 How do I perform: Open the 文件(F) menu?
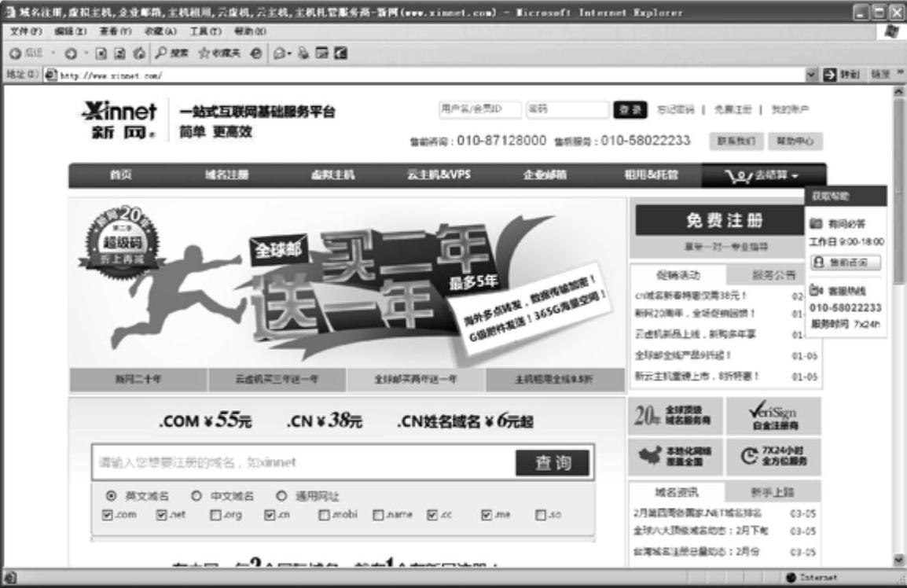tap(26, 31)
